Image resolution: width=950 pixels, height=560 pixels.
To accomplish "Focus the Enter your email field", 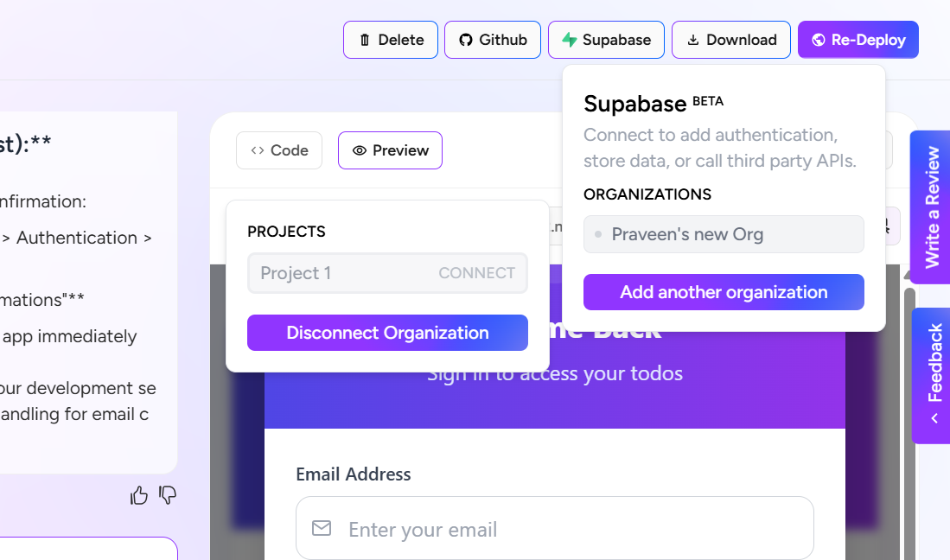I will (x=554, y=529).
